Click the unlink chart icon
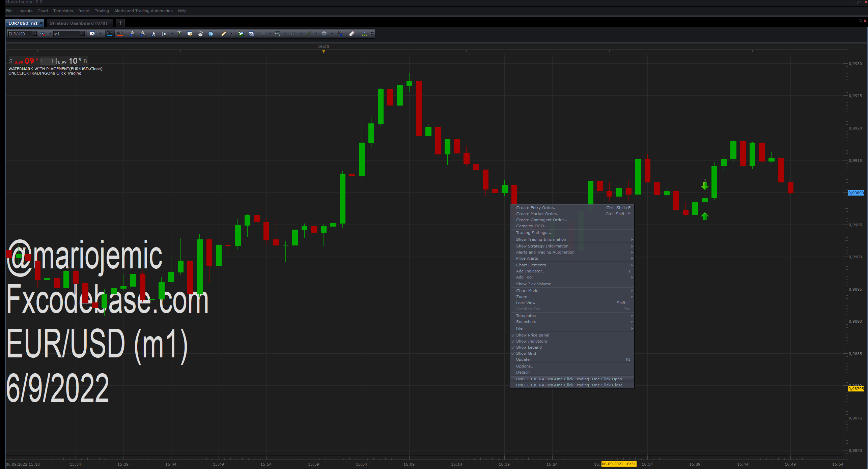868x469 pixels. [x=43, y=34]
